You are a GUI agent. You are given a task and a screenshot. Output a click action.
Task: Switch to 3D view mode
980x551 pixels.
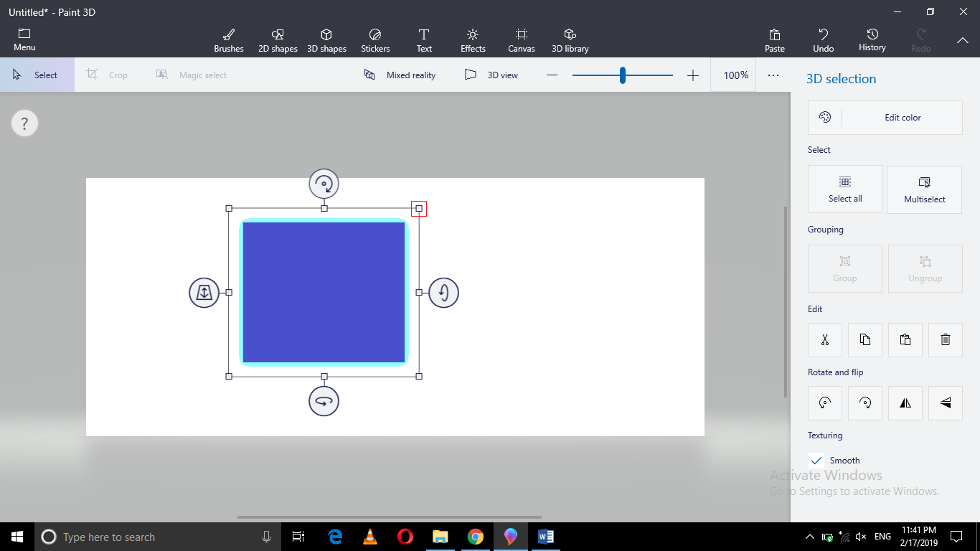[491, 75]
